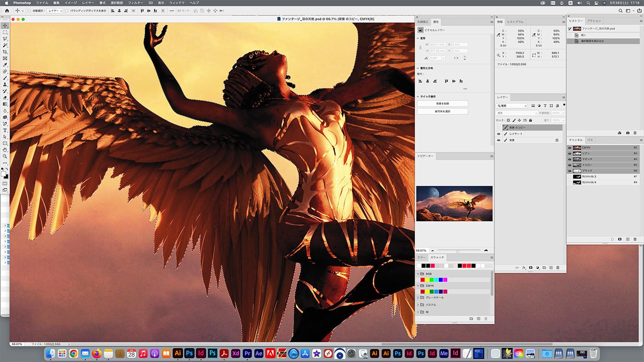Select the Blur tool
Viewport: 644px width, 362px height.
[5, 110]
